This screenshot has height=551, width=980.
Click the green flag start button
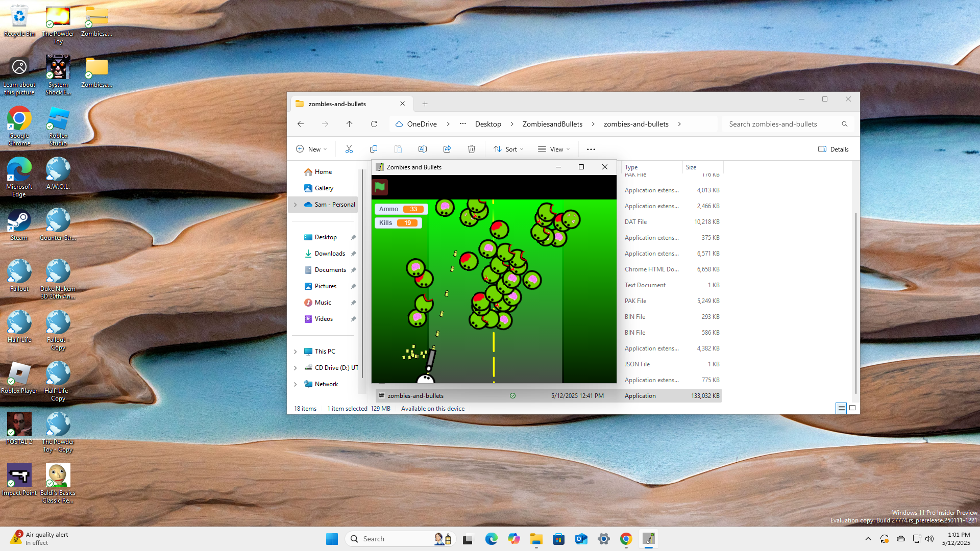coord(380,187)
